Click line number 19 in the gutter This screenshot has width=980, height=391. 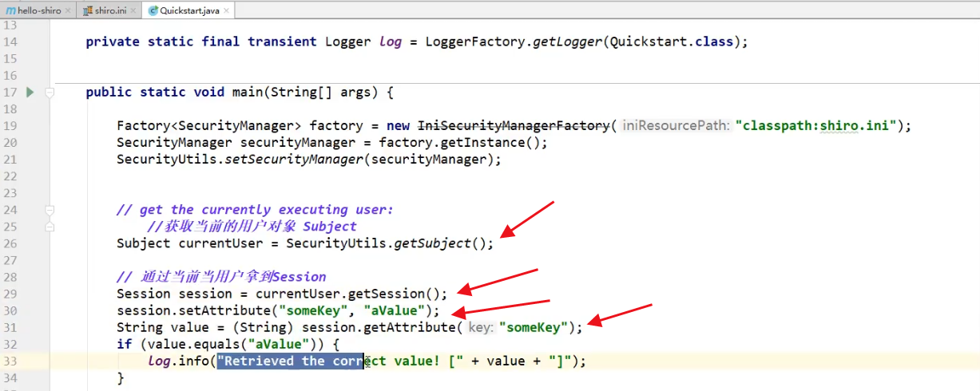[10, 125]
